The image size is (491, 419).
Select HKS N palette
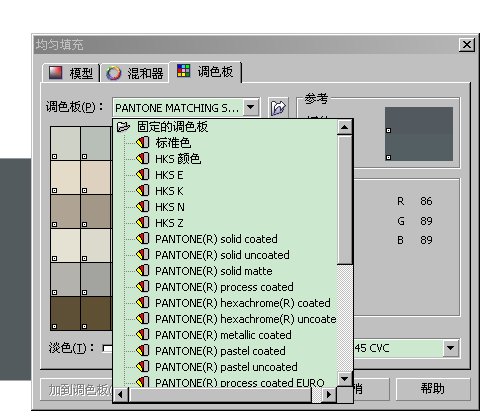pyautogui.click(x=170, y=207)
